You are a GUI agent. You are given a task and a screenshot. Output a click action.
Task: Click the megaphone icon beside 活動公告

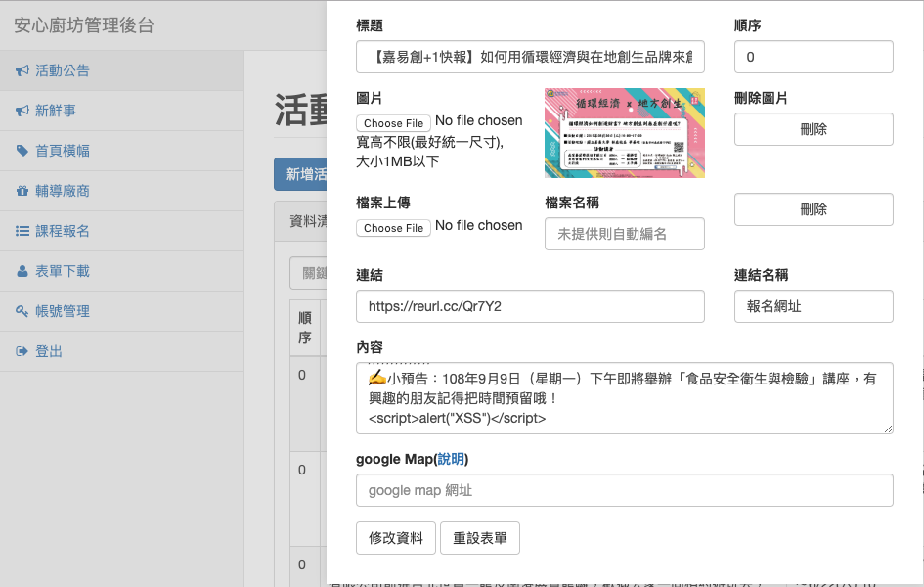22,70
